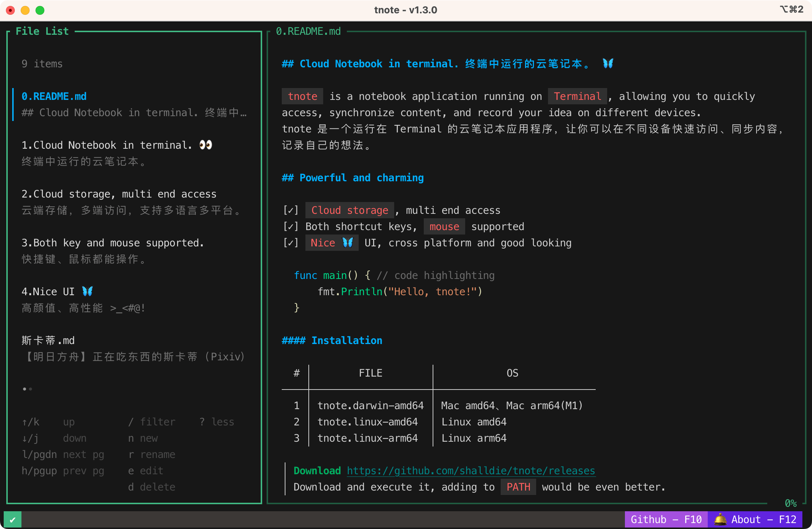Click the green checkmark status icon

(x=13, y=520)
